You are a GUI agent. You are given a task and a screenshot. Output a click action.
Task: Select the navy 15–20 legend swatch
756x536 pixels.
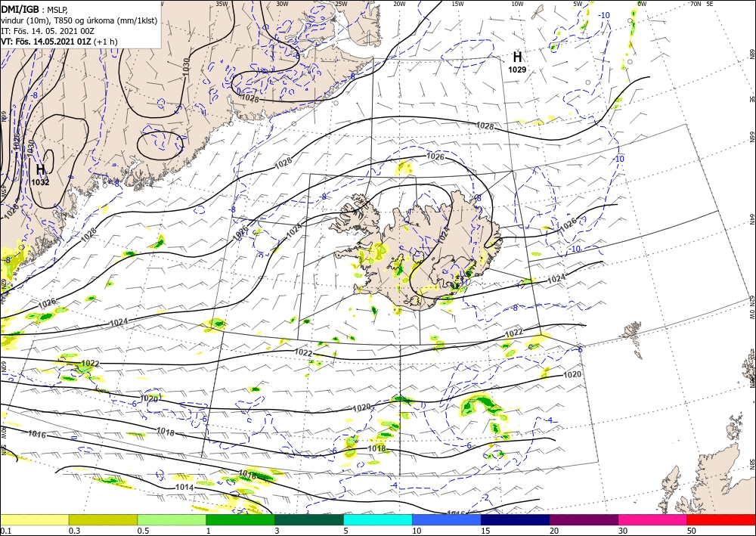point(516,519)
